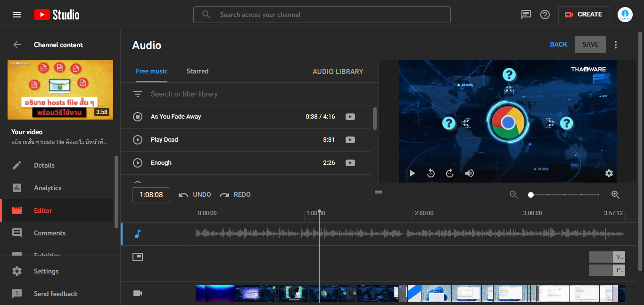Switch to the Starred tab

click(x=197, y=72)
